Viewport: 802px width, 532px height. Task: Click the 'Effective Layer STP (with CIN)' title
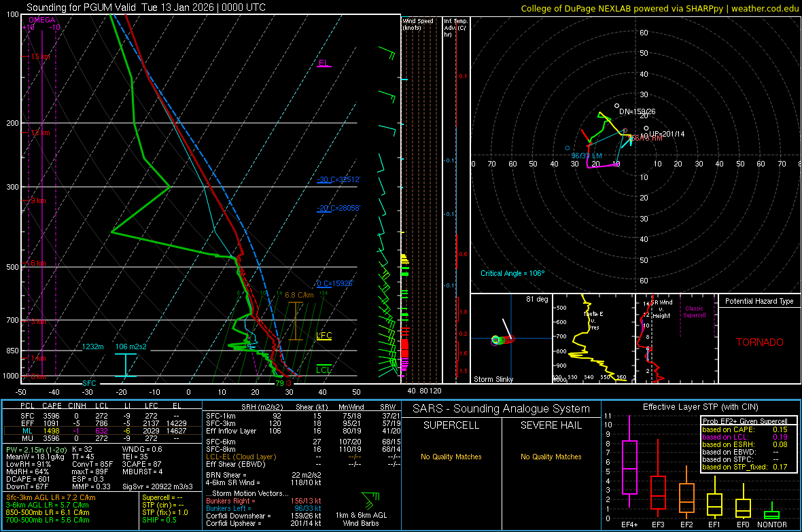pyautogui.click(x=700, y=407)
